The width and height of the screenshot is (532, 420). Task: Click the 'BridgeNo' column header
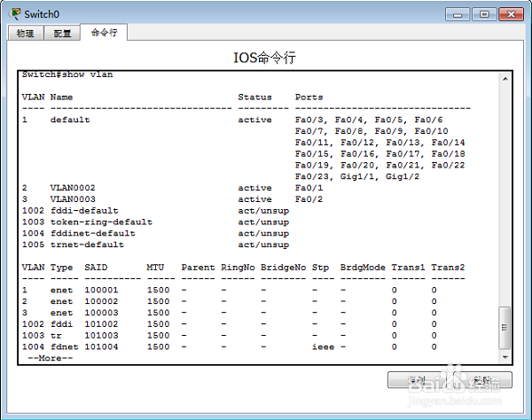click(284, 268)
